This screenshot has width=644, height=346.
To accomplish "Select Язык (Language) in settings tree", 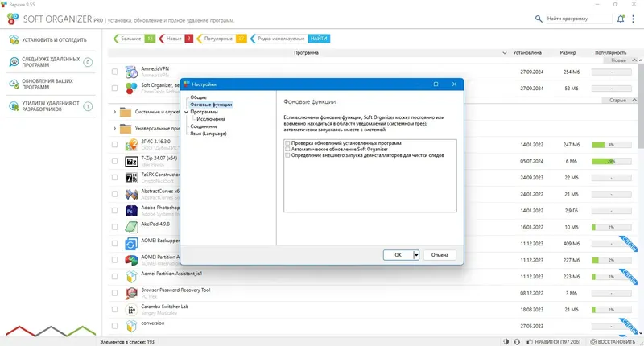I will click(x=208, y=134).
